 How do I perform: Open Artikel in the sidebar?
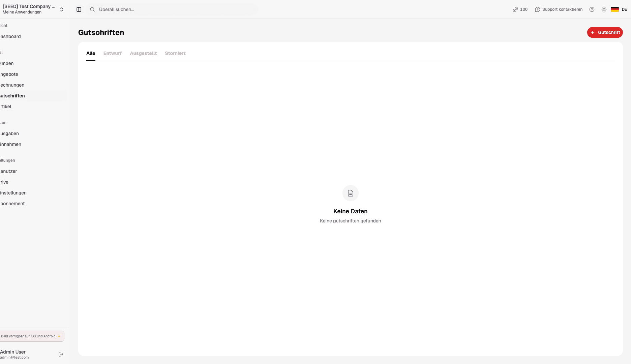pos(33,107)
